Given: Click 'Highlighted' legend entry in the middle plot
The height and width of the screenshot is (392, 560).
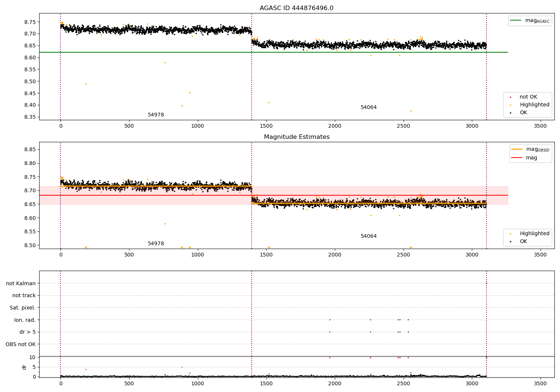Looking at the screenshot, I should (x=529, y=234).
